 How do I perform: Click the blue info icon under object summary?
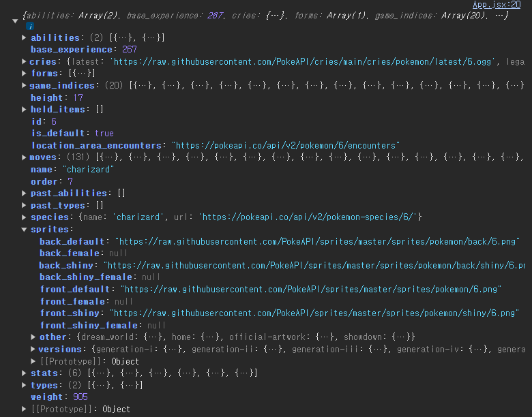point(30,26)
